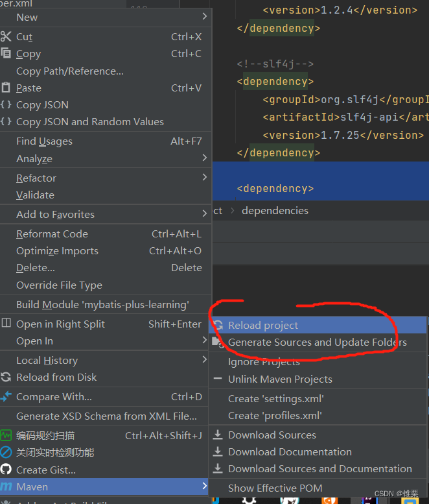Click the slf4j-api artifactId line
Screen dimensions: 429x504
pos(346,117)
